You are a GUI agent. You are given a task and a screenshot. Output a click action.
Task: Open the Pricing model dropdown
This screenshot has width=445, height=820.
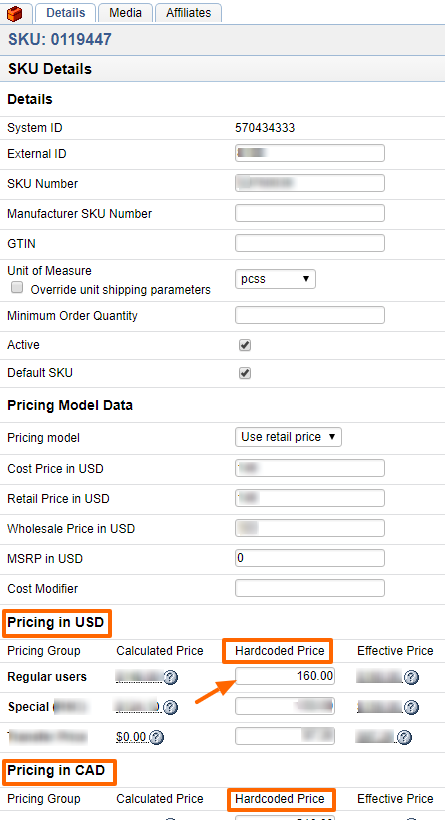click(288, 437)
